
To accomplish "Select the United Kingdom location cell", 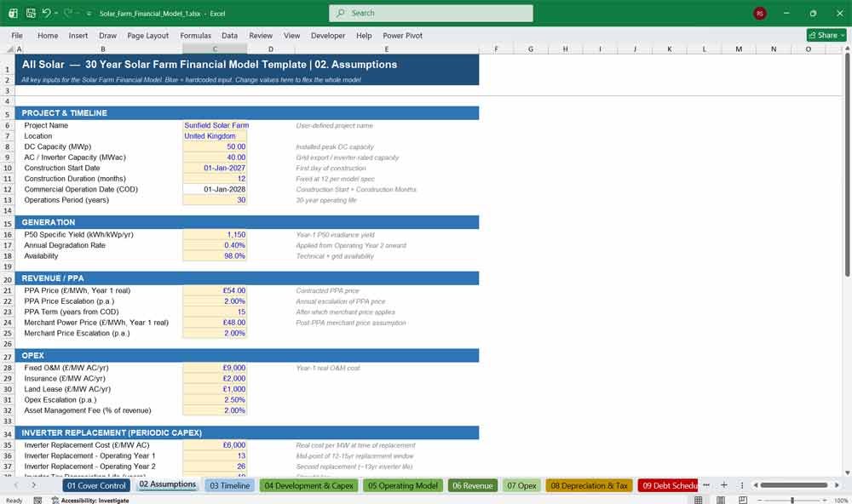I will pos(215,135).
